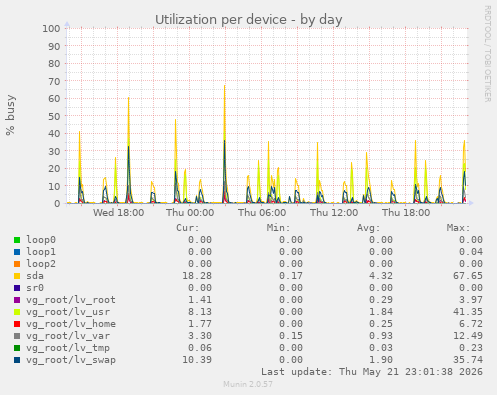497x395 pixels.
Task: Click the Thu 12:00 time axis label
Action: coord(334,213)
